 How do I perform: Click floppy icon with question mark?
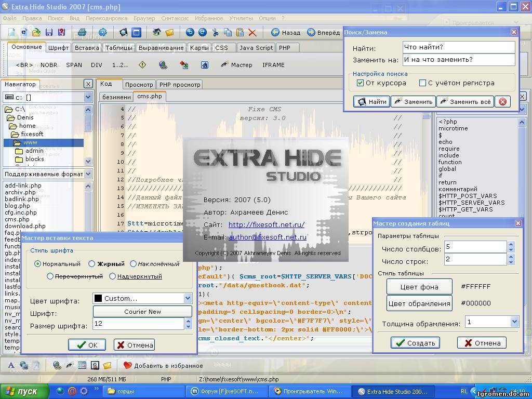point(61,33)
